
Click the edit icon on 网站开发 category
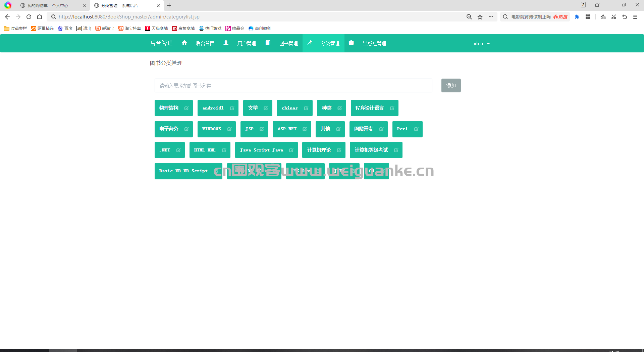(381, 129)
